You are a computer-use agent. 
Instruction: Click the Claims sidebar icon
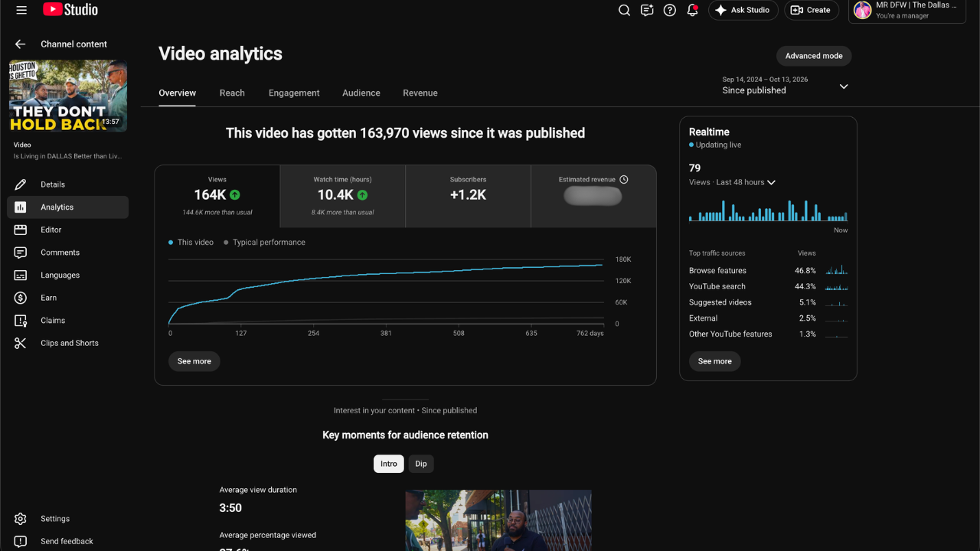[21, 321]
